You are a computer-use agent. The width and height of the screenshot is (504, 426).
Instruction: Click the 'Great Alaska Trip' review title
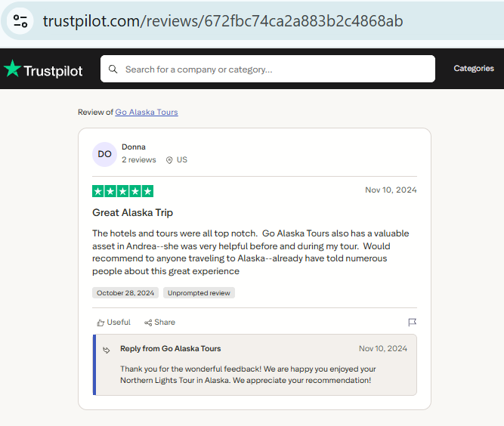(132, 213)
